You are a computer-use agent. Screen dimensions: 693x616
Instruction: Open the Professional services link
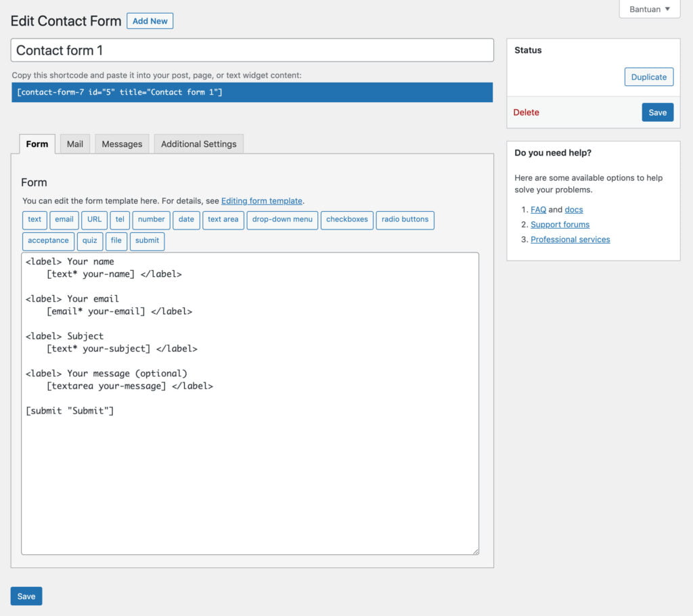point(570,239)
